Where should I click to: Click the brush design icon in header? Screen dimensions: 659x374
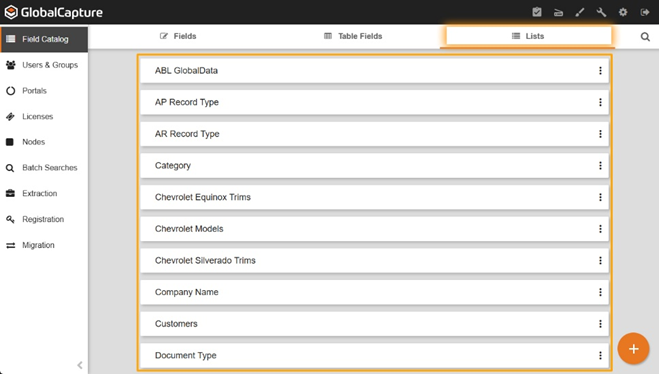click(580, 13)
